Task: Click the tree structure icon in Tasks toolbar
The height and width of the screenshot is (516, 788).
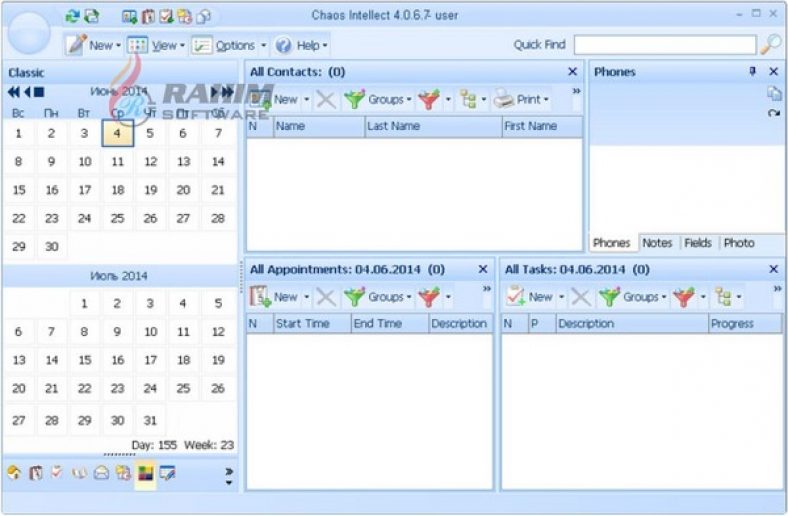Action: coord(723,297)
